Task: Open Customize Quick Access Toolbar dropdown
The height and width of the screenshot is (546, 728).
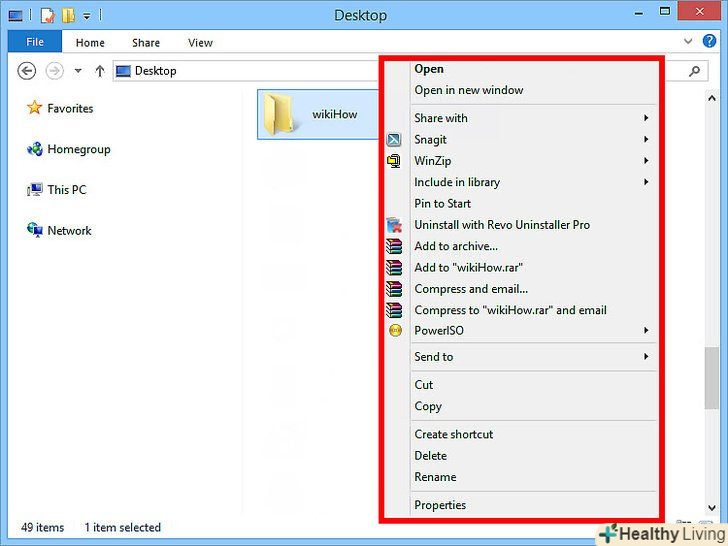Action: tap(87, 16)
